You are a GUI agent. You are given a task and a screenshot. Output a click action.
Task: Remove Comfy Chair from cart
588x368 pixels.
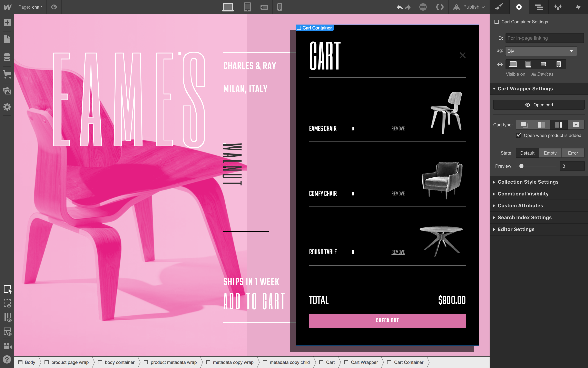398,194
